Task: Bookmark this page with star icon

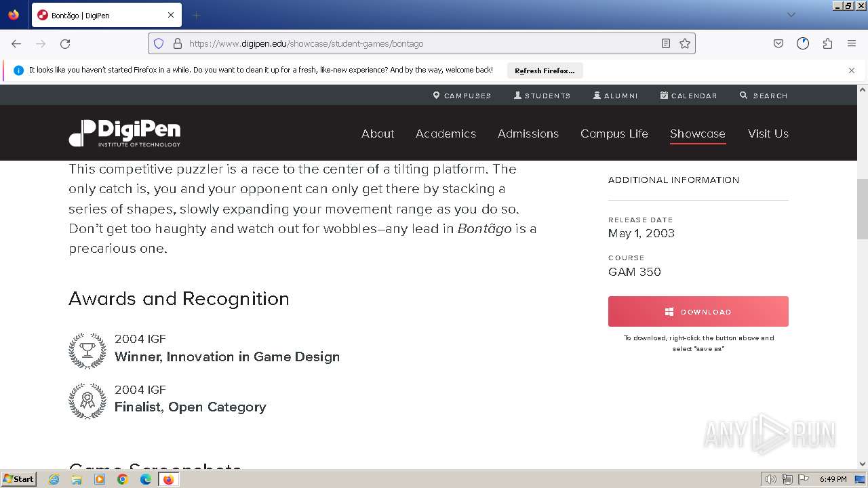Action: click(x=685, y=43)
